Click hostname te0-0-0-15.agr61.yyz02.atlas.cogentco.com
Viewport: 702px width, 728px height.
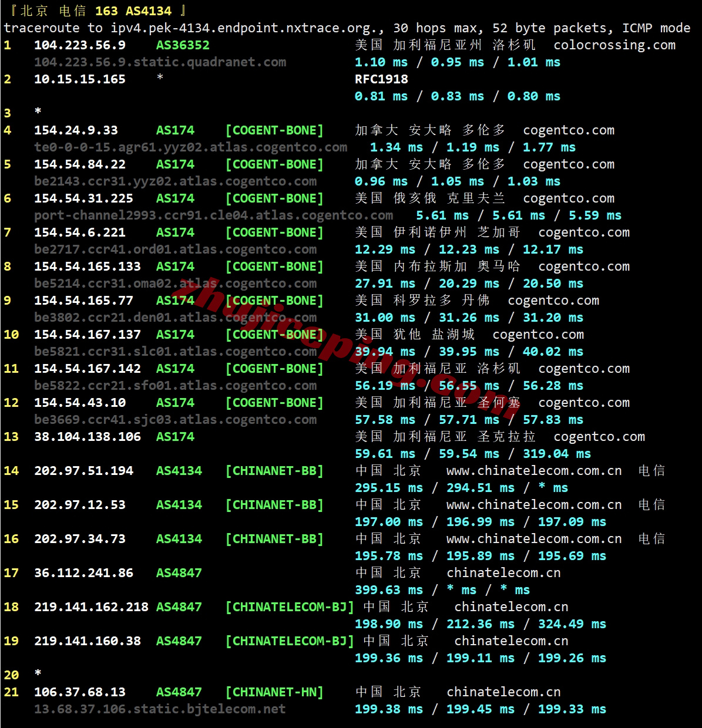191,147
